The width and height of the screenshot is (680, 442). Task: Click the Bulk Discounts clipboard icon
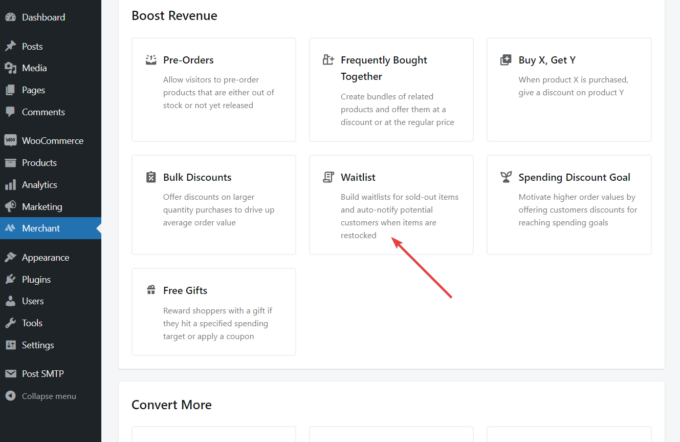[x=150, y=177]
